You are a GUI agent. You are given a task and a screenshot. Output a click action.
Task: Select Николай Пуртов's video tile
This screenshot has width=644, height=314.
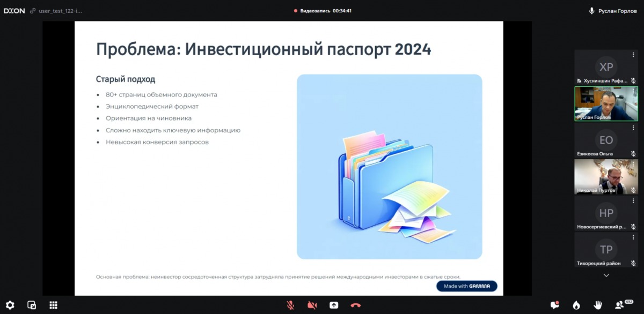[x=606, y=177]
